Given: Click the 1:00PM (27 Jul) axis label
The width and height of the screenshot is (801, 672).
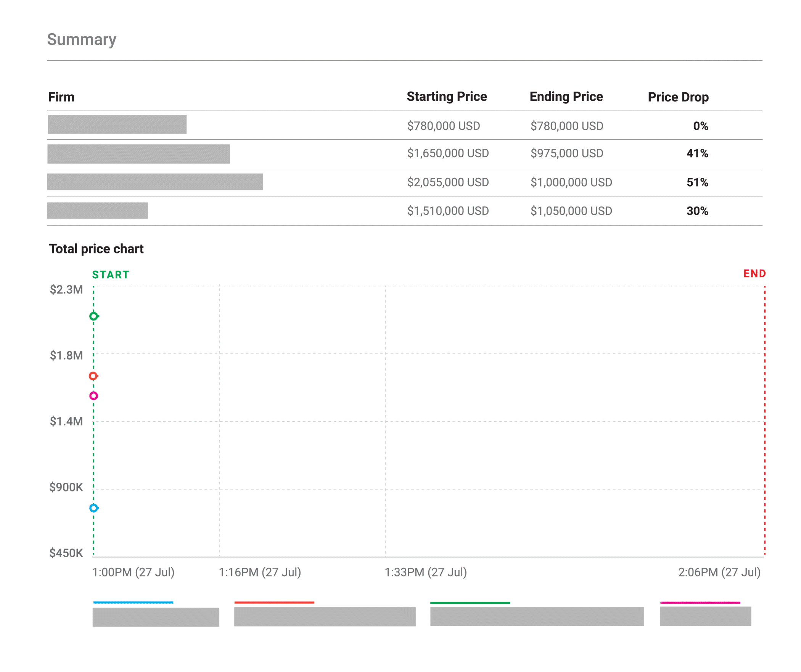Looking at the screenshot, I should (x=133, y=572).
